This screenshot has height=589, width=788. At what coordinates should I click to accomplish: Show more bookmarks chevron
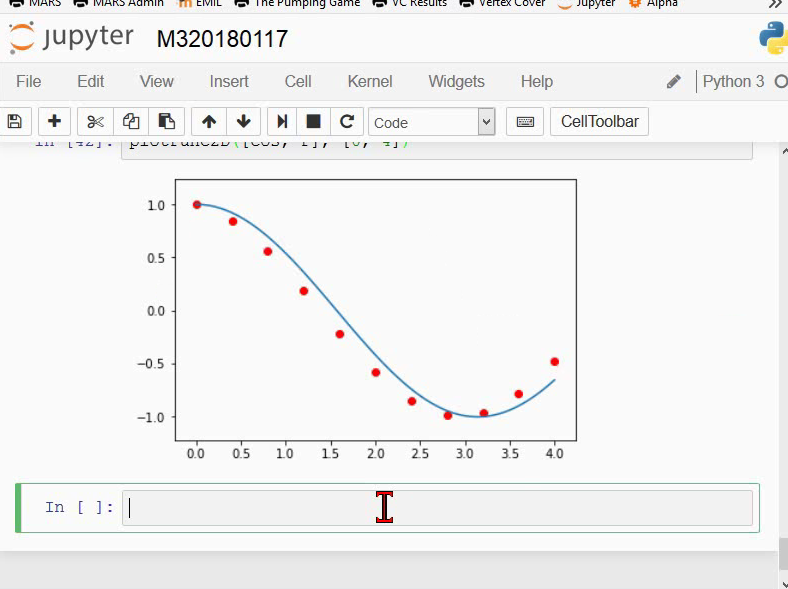[775, 4]
